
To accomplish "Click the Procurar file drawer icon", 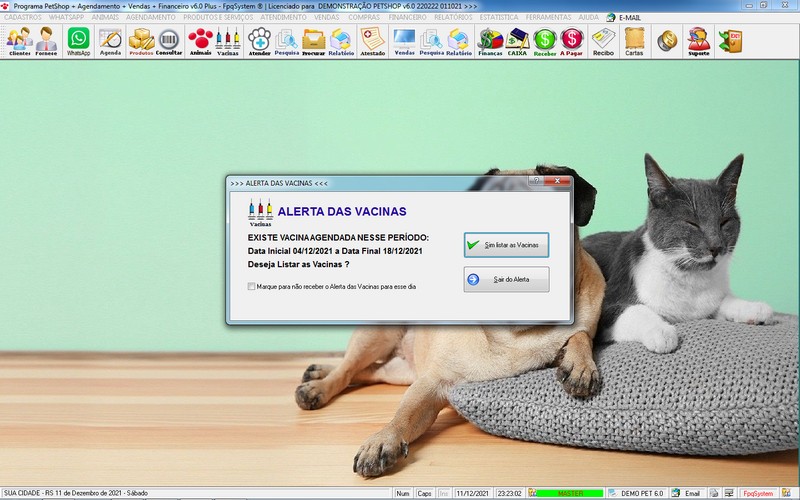I will (x=313, y=41).
